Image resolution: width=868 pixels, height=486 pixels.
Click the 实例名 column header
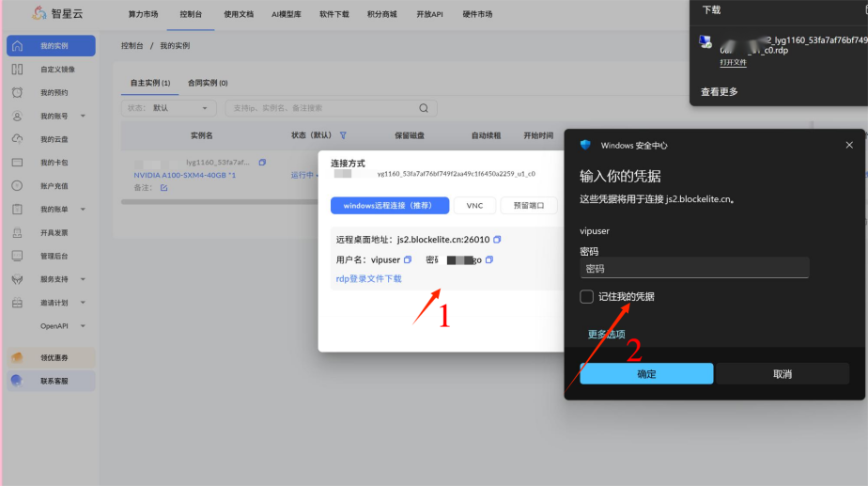click(x=201, y=135)
